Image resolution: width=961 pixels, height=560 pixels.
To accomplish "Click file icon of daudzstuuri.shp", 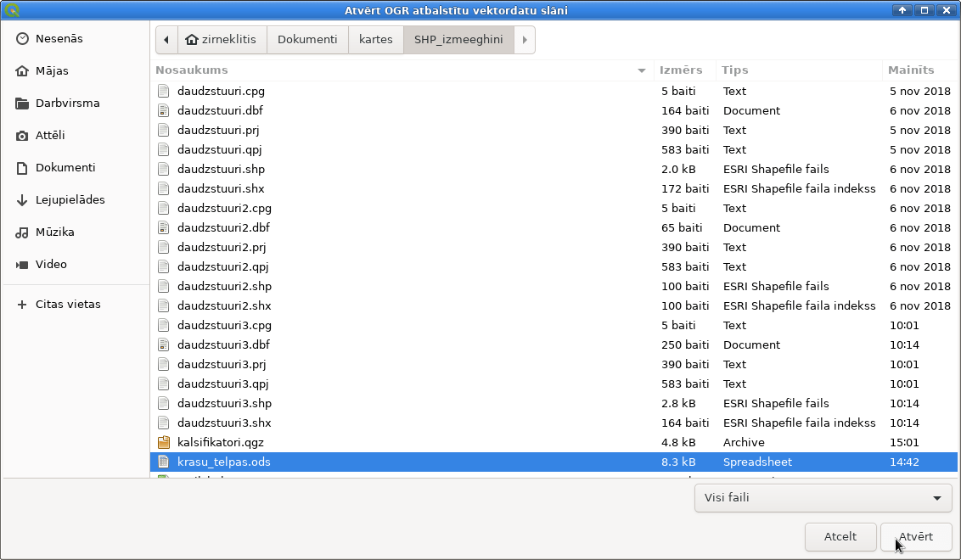I will (163, 170).
